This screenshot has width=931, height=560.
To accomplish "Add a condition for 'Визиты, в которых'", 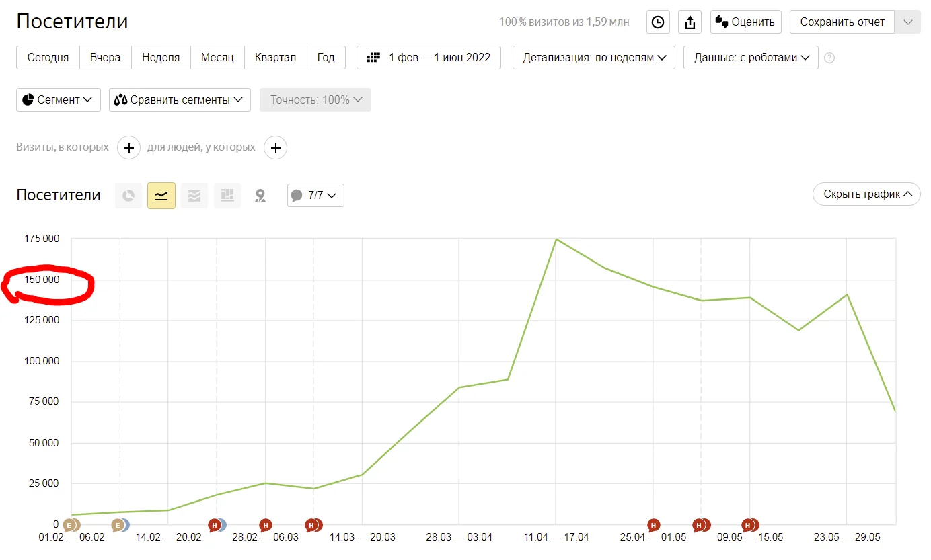I will click(x=129, y=147).
